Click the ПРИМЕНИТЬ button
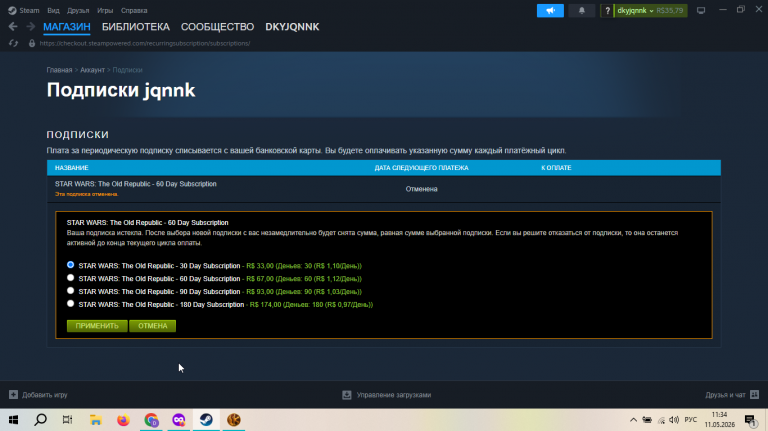 pos(97,326)
